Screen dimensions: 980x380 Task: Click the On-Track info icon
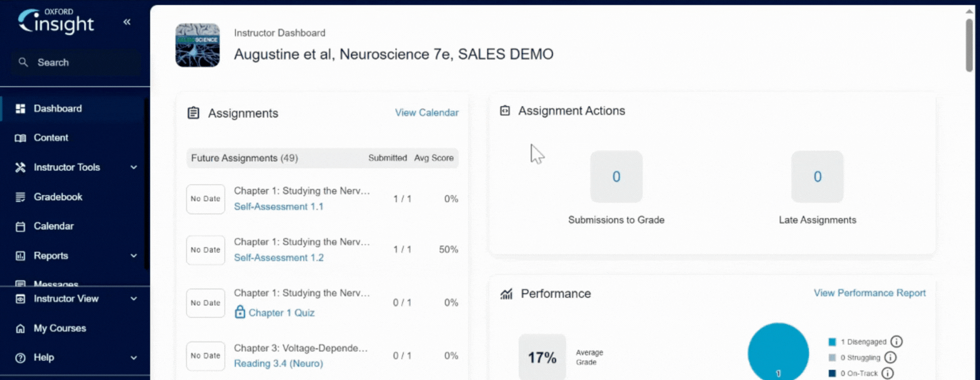point(888,373)
